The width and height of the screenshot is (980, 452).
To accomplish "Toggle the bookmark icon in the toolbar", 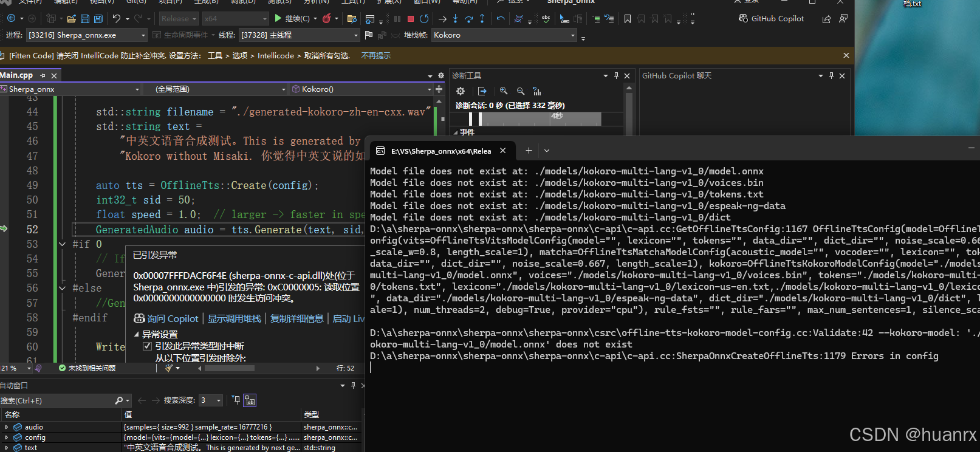I will tap(628, 19).
